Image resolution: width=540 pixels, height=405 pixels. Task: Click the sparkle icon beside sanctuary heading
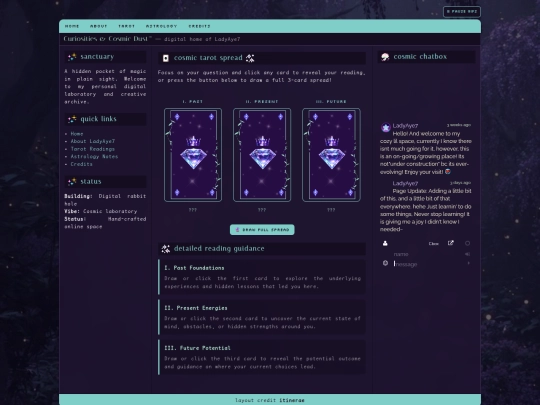(x=72, y=57)
